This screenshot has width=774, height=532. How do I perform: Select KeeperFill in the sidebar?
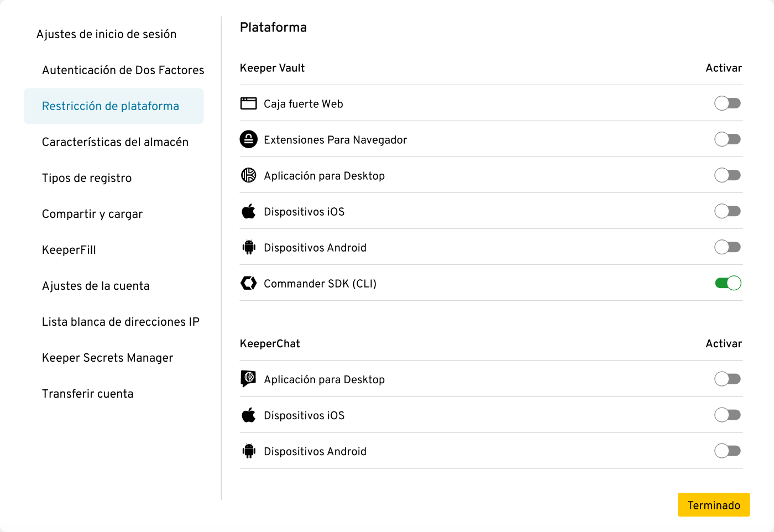point(69,250)
